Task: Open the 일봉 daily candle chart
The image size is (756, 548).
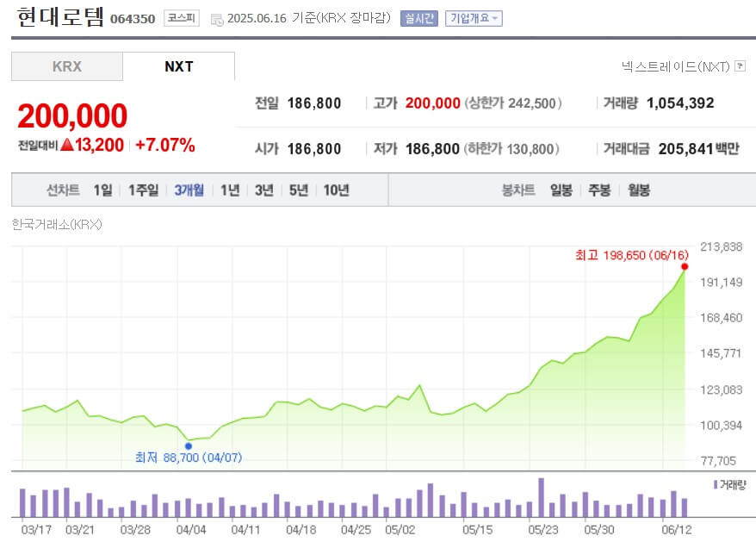Action: 560,189
